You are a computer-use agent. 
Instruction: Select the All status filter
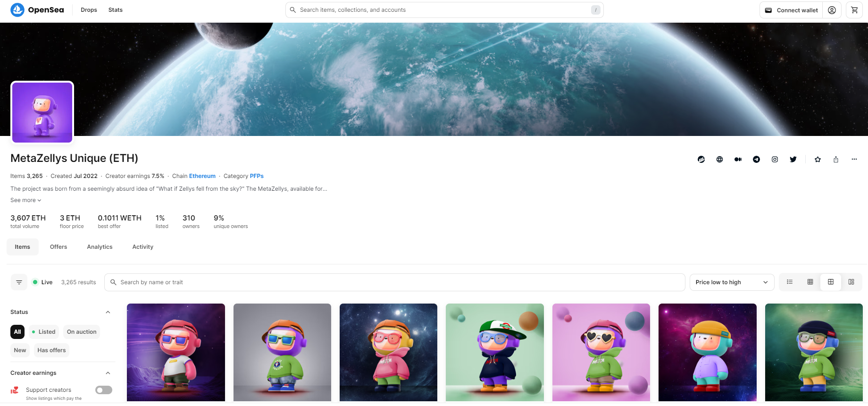coord(17,332)
